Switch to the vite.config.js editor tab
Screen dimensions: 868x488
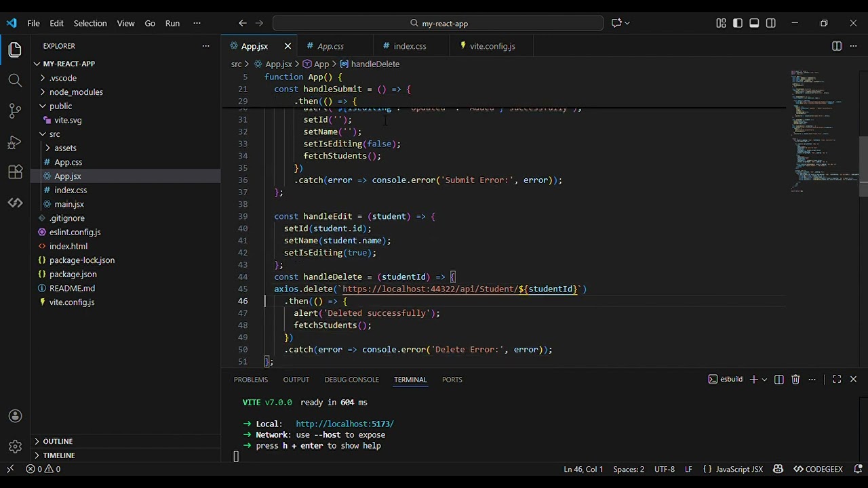(492, 46)
